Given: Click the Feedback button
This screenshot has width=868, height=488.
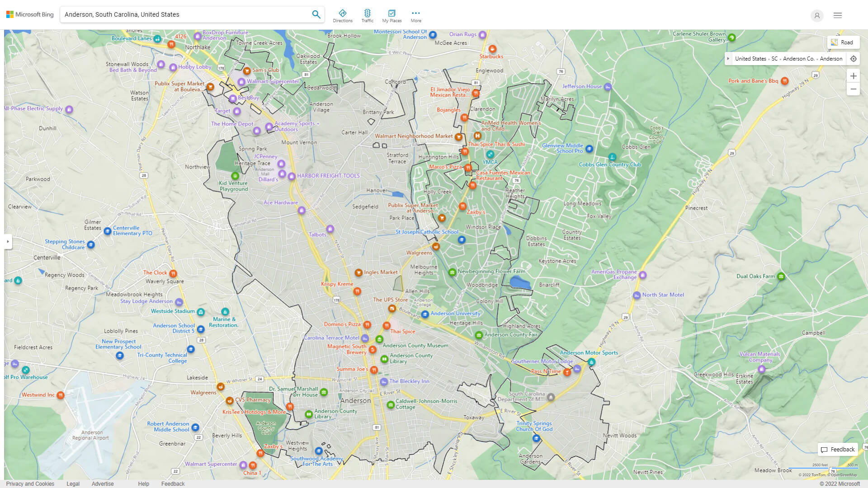Looking at the screenshot, I should [838, 449].
